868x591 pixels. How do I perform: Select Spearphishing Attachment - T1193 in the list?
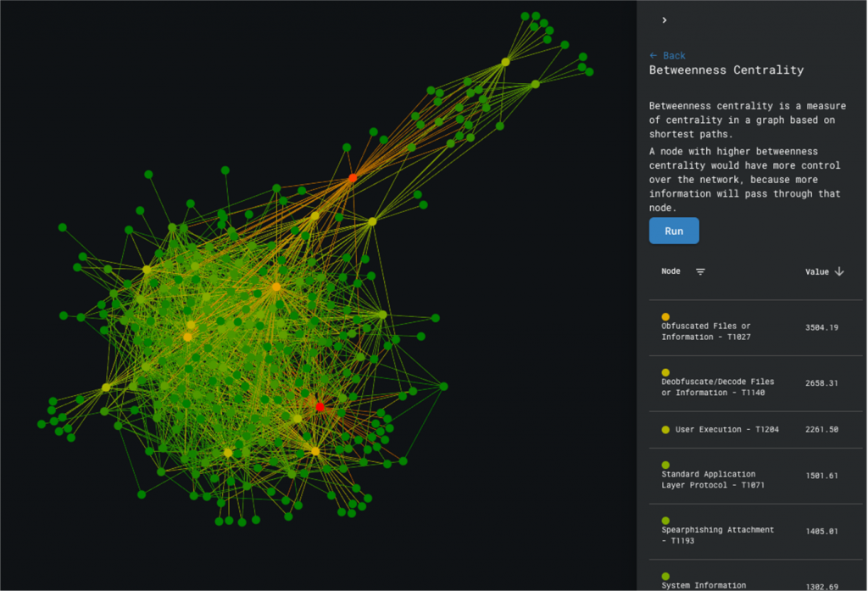717,535
